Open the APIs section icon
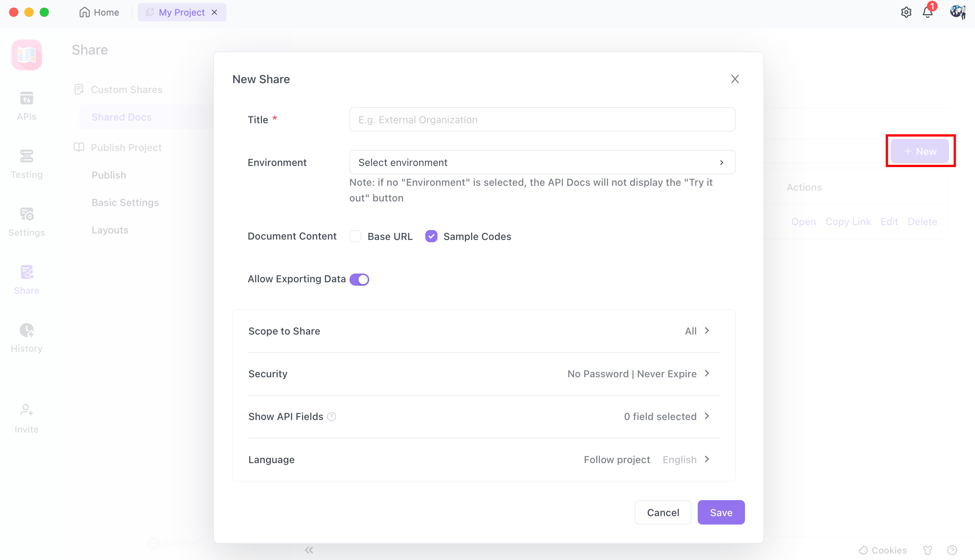Screen dimensions: 975x560 (27, 99)
